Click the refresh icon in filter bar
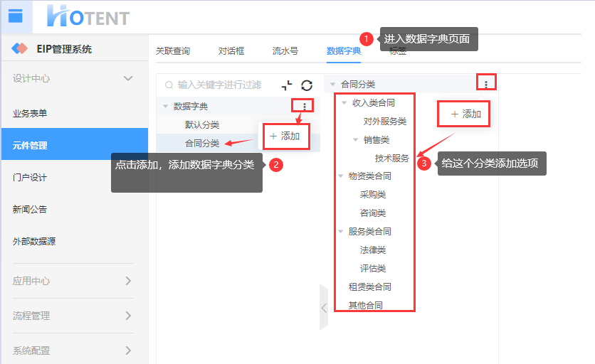The image size is (595, 364). click(x=307, y=85)
